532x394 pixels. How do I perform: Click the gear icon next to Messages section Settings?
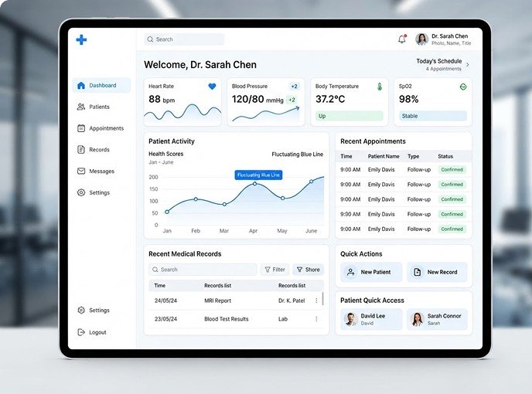tap(81, 192)
